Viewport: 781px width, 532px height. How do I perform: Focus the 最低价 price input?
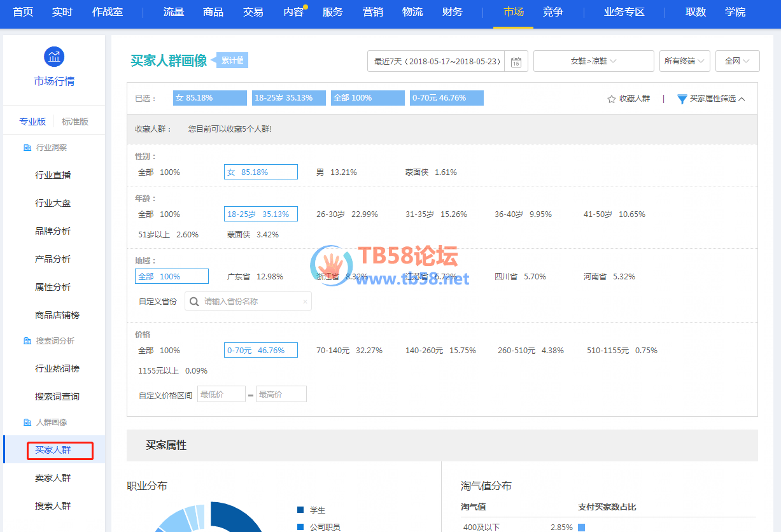coord(222,395)
